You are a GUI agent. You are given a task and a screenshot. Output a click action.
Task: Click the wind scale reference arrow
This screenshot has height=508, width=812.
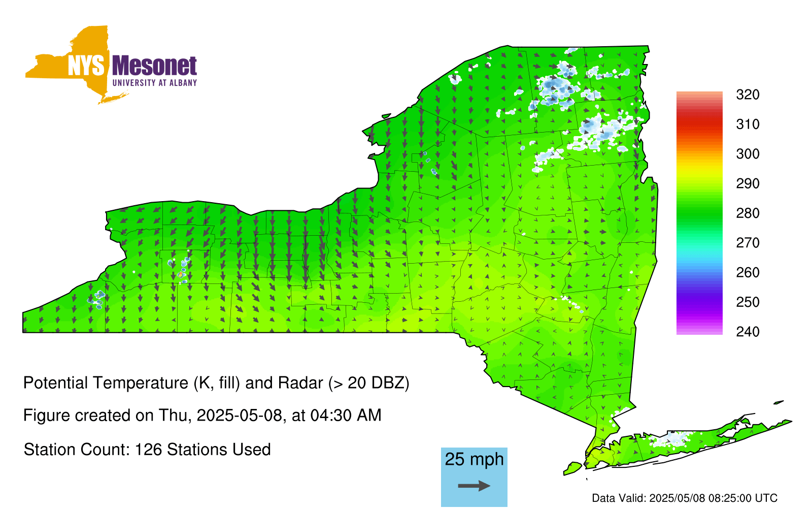pyautogui.click(x=474, y=486)
